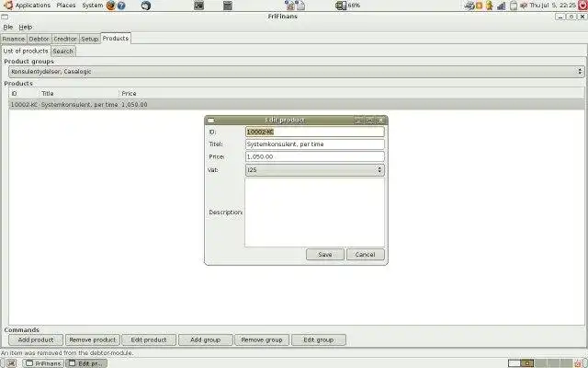The width and height of the screenshot is (588, 368).
Task: Open the Applications menu
Action: pos(33,6)
